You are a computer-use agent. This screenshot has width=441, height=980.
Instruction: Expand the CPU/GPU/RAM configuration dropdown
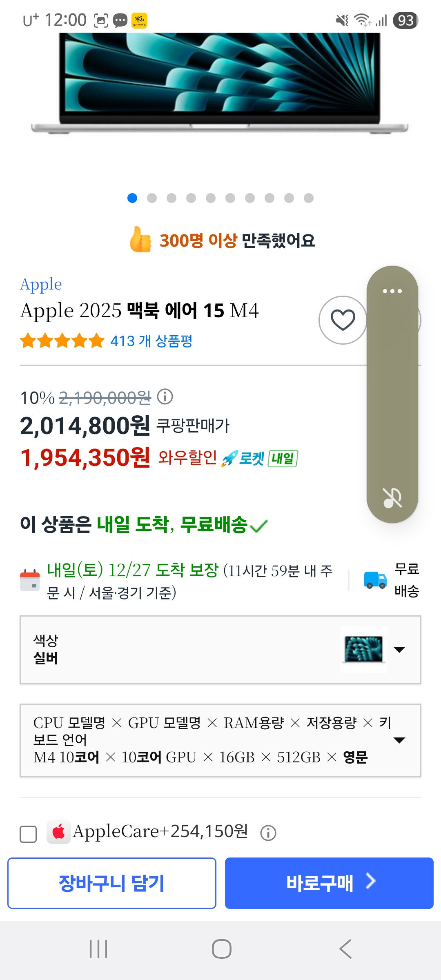[x=220, y=740]
